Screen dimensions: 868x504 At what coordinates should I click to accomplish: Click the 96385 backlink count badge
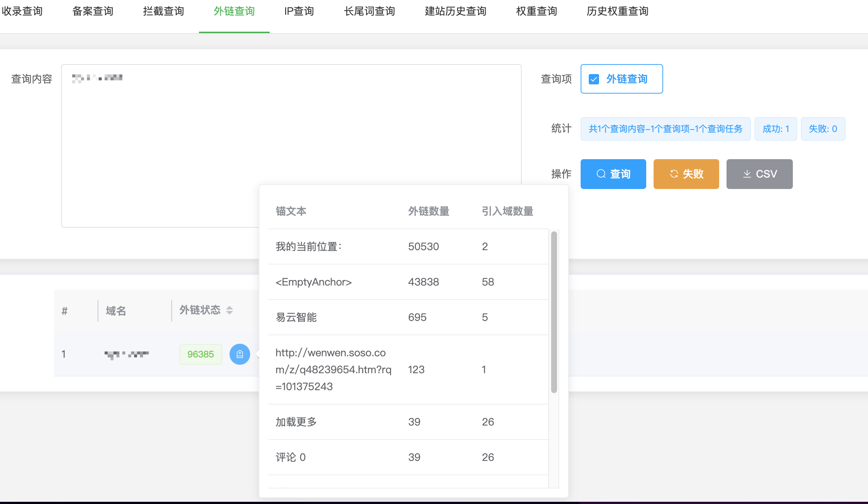201,354
